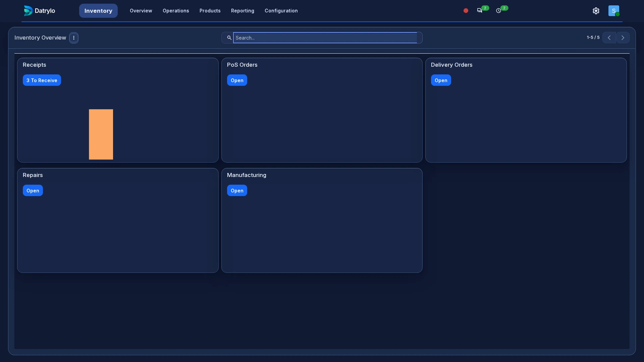Viewport: 644px width, 362px height.
Task: Click the orange bar in Receipts chart
Action: [x=101, y=134]
